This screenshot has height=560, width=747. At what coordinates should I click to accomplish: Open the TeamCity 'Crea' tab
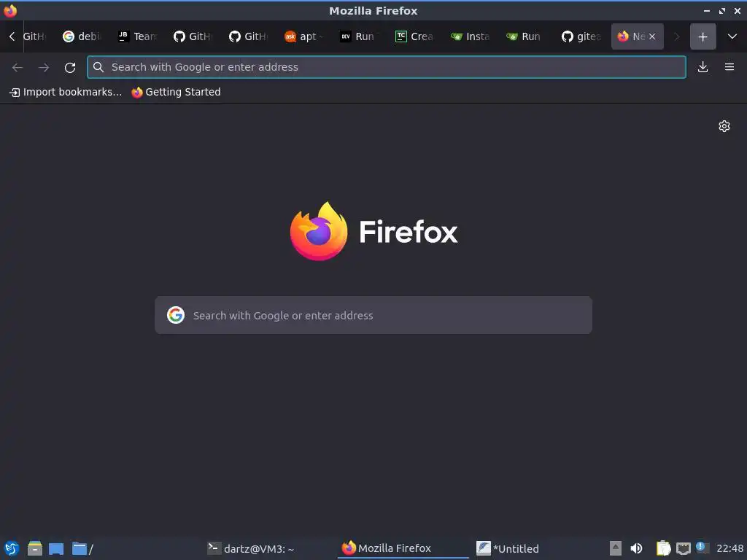415,36
